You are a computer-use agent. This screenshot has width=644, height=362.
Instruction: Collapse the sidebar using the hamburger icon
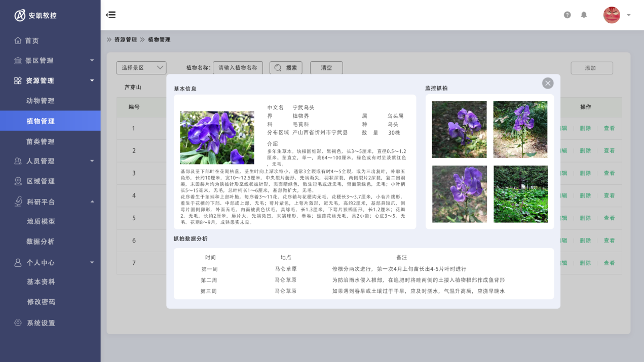(110, 15)
